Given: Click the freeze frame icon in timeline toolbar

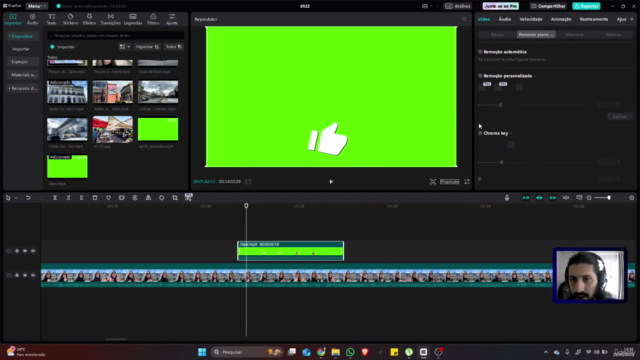Looking at the screenshot, I should click(122, 198).
